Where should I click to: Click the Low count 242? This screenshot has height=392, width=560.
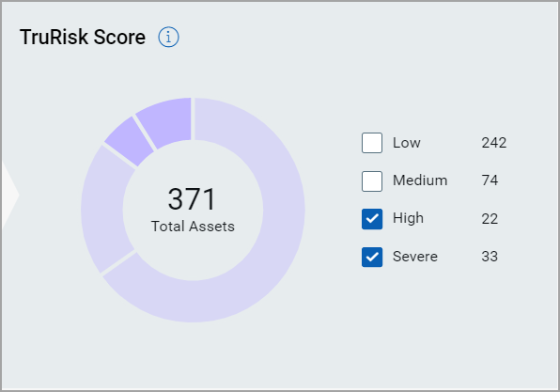tap(494, 143)
